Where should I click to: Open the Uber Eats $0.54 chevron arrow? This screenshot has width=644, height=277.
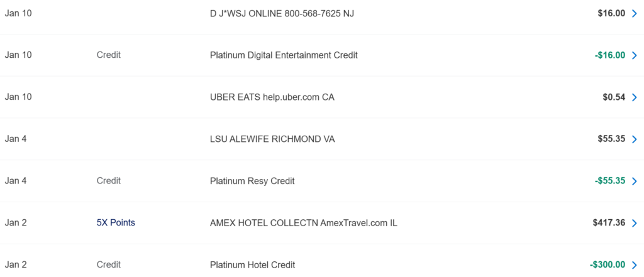(634, 97)
